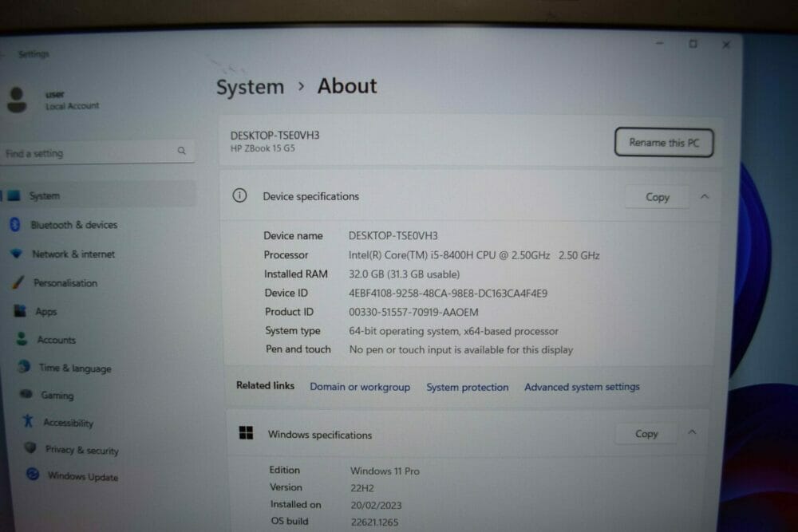
Task: Click the System sidebar icon
Action: [x=14, y=195]
